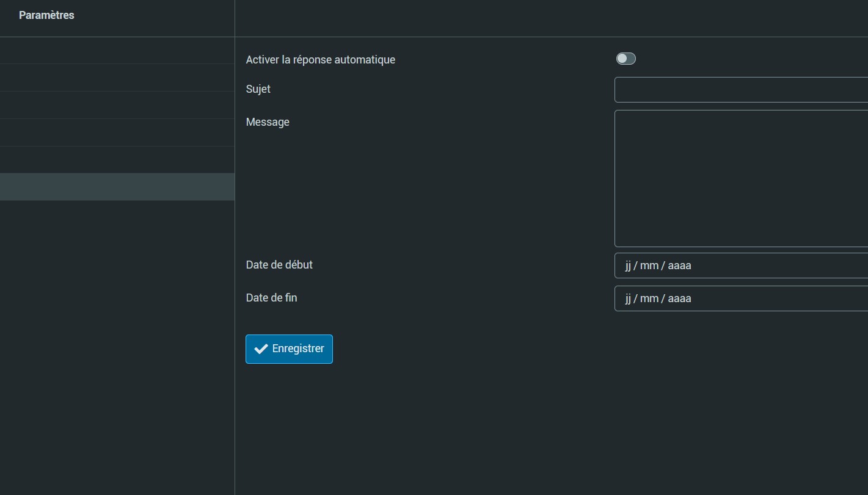Click the day 'jj' in Date de début
The image size is (868, 495).
(x=628, y=266)
